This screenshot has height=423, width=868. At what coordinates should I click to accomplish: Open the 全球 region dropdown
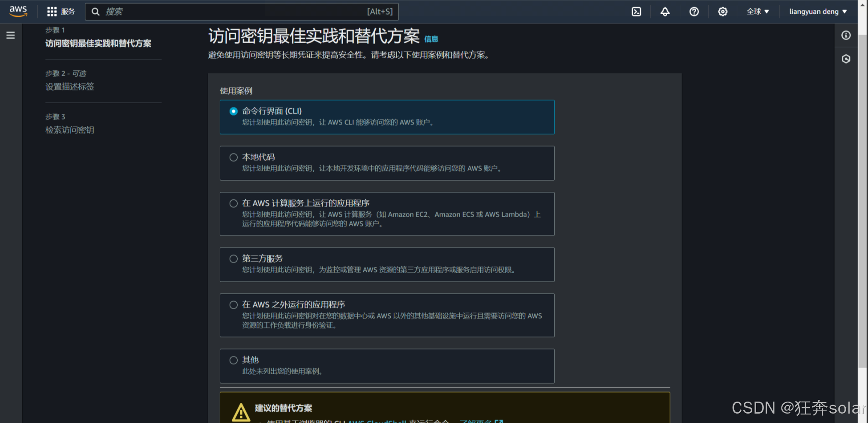pyautogui.click(x=757, y=12)
